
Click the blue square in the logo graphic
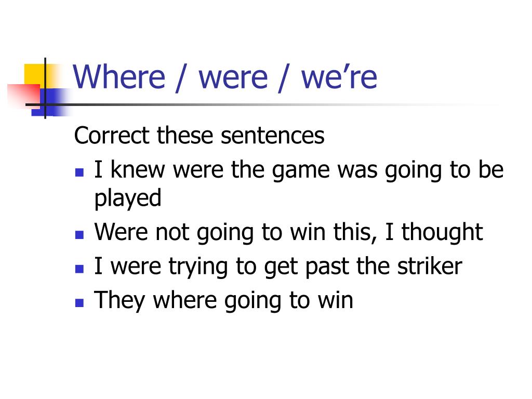tap(51, 102)
